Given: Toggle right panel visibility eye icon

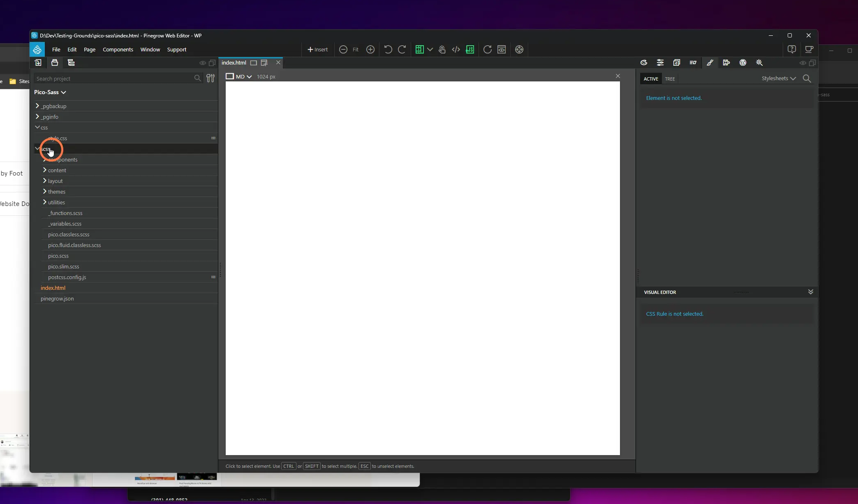Looking at the screenshot, I should point(802,63).
